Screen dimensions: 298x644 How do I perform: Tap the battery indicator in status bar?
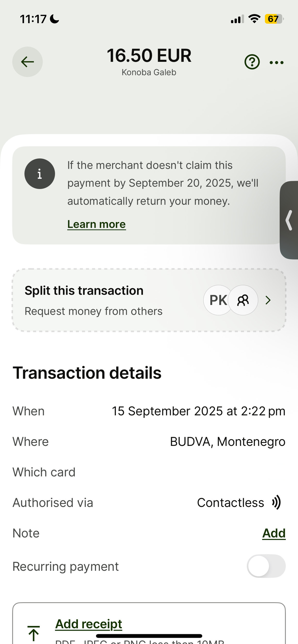tap(274, 19)
